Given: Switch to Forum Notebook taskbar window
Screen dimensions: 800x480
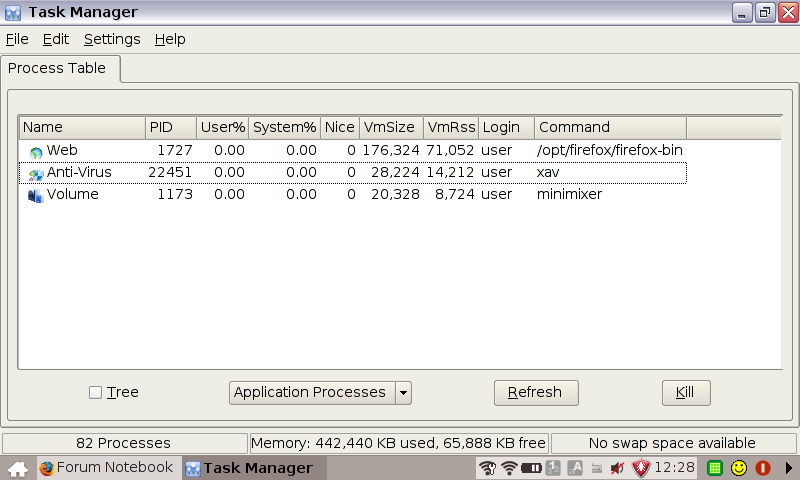Looking at the screenshot, I should [x=109, y=468].
